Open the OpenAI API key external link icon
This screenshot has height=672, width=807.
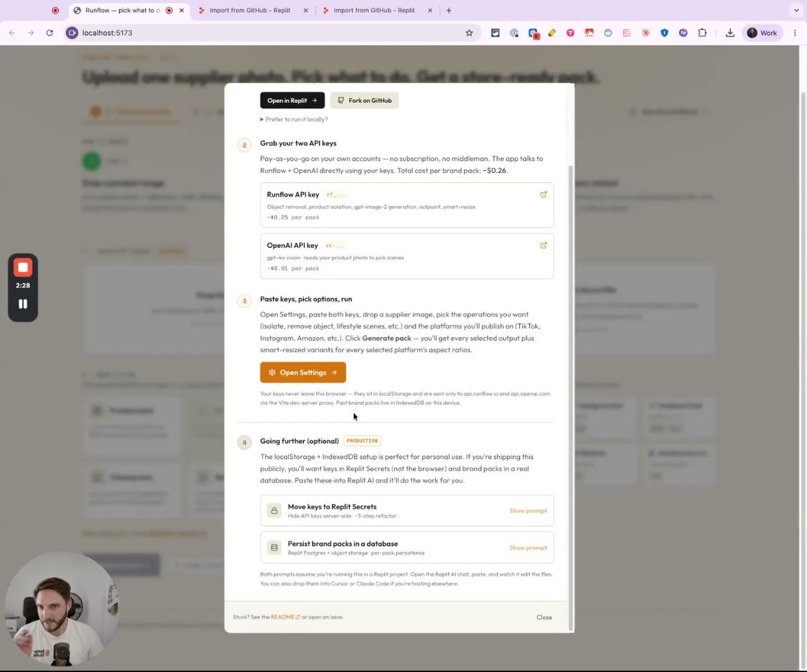[543, 245]
